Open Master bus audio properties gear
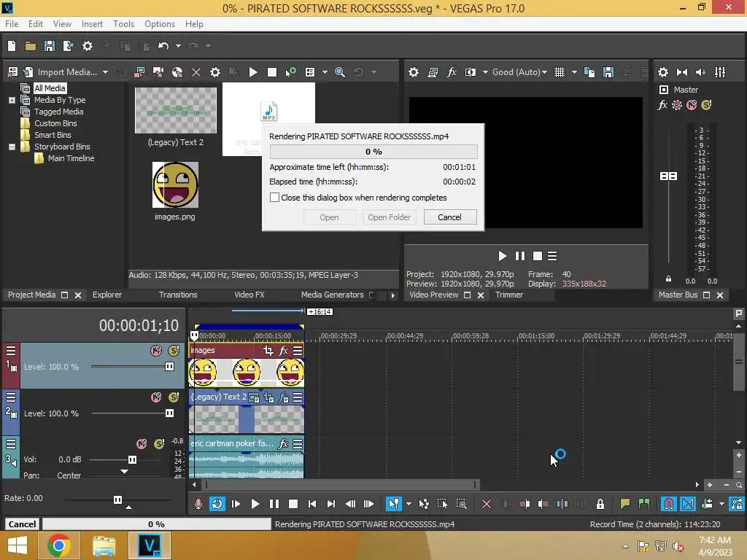Viewport: 747px width, 560px height. click(662, 72)
